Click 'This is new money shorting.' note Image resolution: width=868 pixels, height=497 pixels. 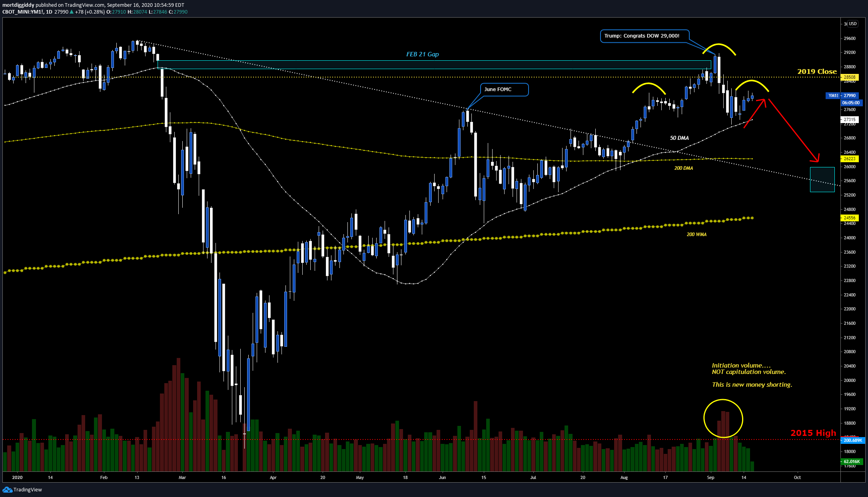tap(752, 385)
